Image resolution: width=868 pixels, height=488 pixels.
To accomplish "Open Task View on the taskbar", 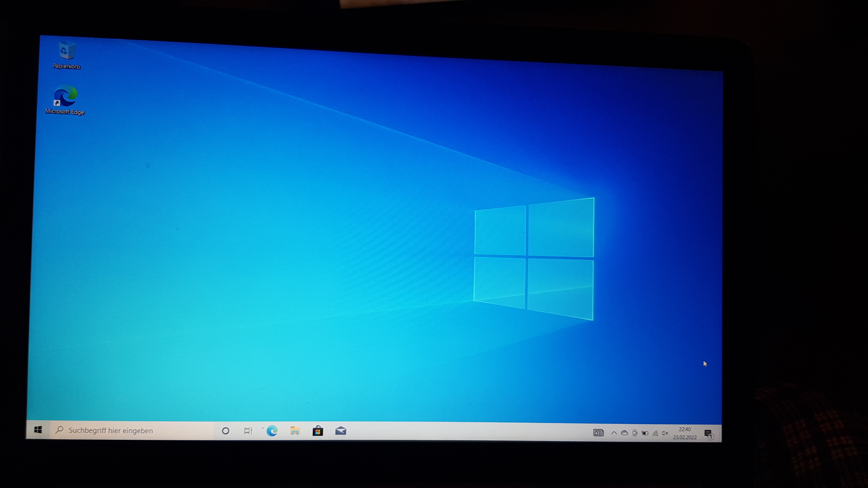I will (x=248, y=431).
